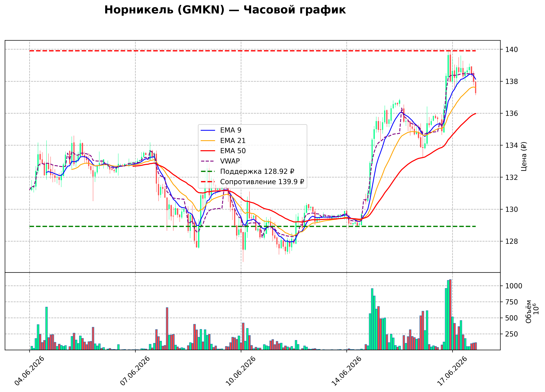Click the 17.06.2026 date label

(x=452, y=371)
